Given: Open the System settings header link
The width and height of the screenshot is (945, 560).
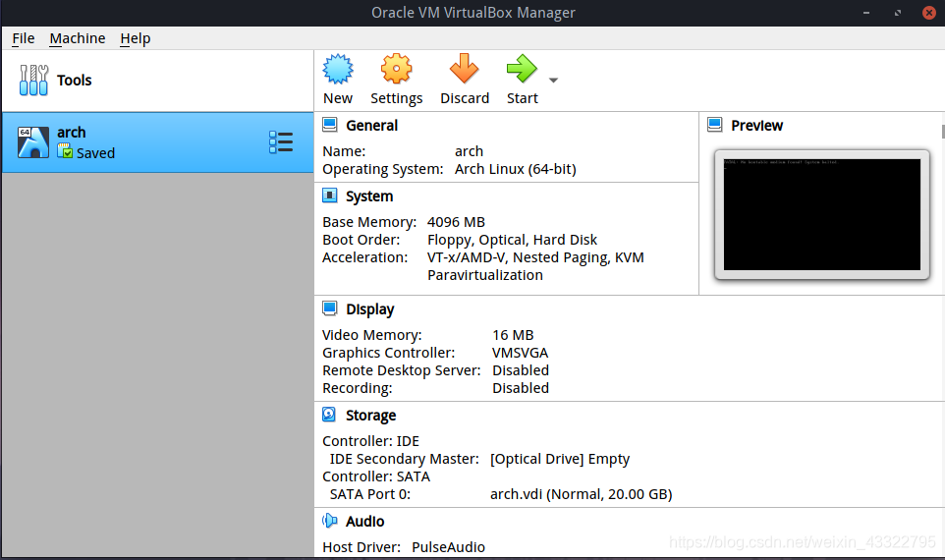Looking at the screenshot, I should (369, 196).
